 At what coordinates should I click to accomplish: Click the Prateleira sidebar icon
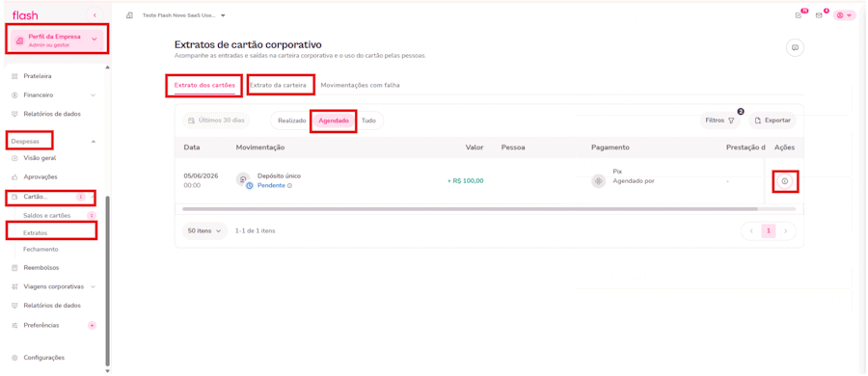pyautogui.click(x=14, y=76)
